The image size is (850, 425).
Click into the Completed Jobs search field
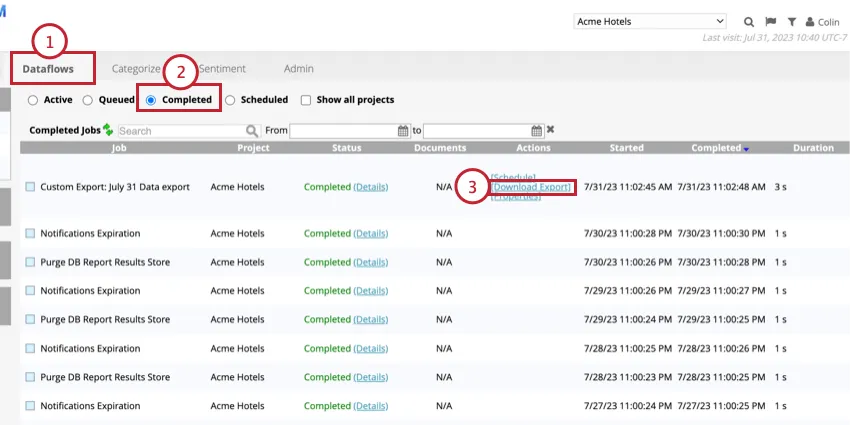click(x=181, y=130)
